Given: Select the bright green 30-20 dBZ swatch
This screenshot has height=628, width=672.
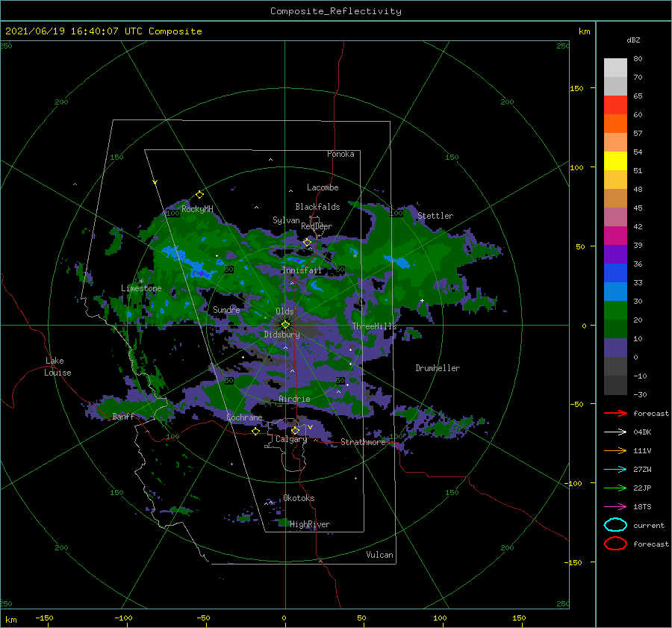Looking at the screenshot, I should tap(615, 311).
